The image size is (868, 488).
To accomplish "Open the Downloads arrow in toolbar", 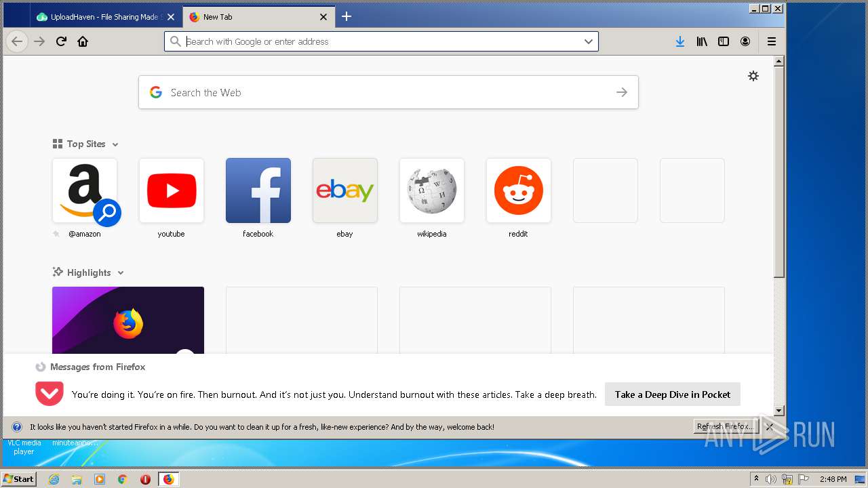I will 680,41.
